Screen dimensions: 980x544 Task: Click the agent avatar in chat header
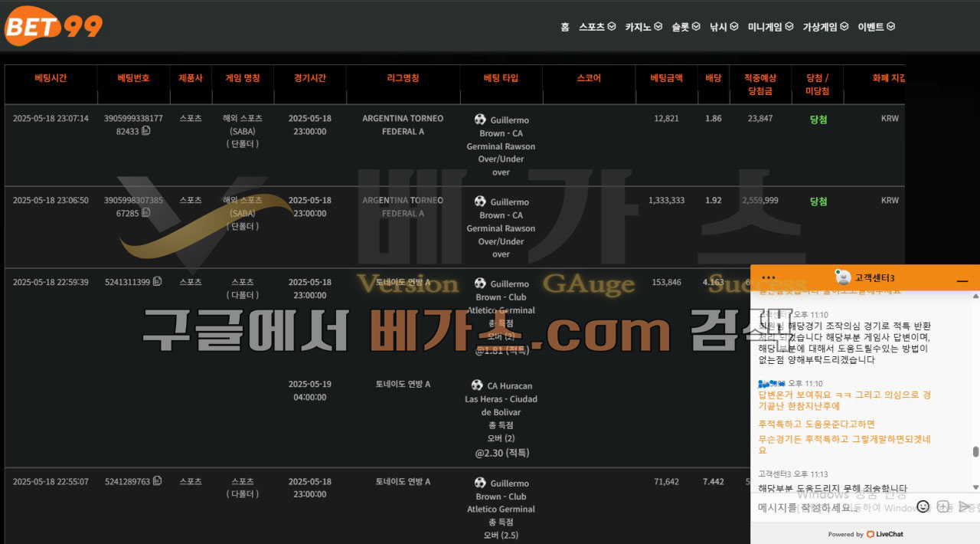point(843,277)
